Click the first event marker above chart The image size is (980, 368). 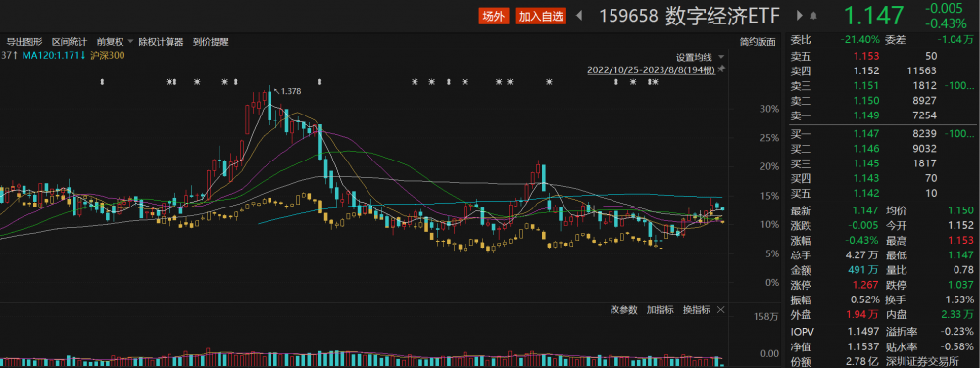coord(103,82)
